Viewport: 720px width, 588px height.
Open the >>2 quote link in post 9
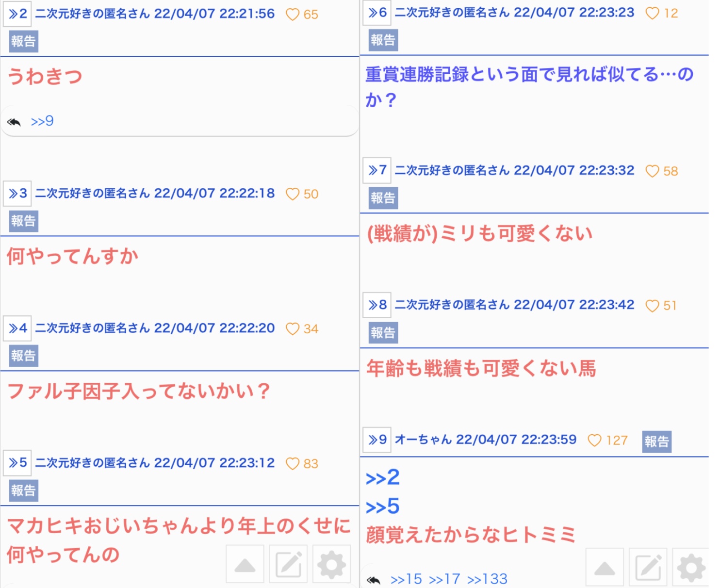383,478
